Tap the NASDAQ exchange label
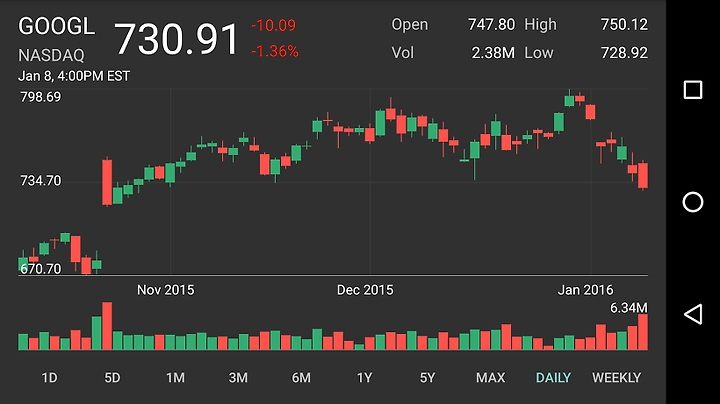The image size is (720, 404). point(51,56)
